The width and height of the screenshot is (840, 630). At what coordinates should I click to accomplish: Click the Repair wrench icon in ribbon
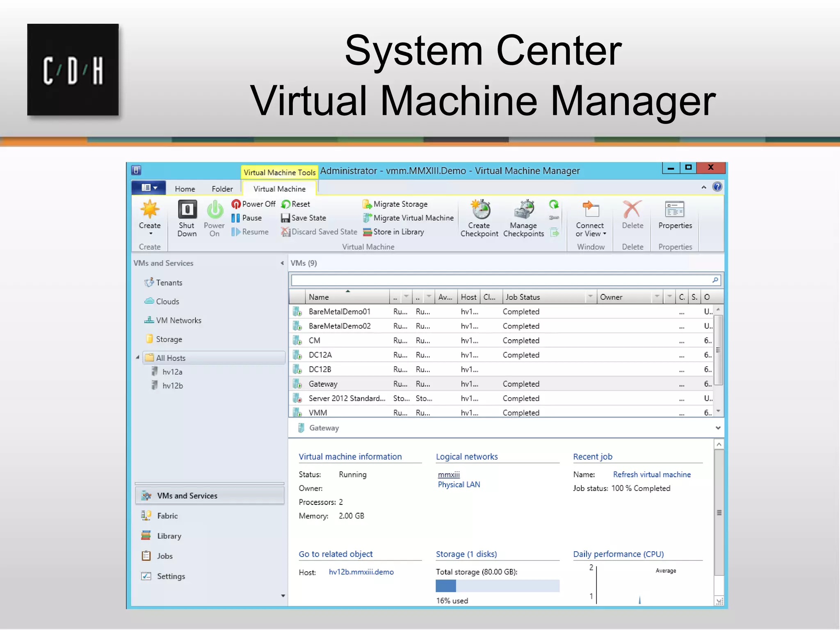click(x=554, y=218)
